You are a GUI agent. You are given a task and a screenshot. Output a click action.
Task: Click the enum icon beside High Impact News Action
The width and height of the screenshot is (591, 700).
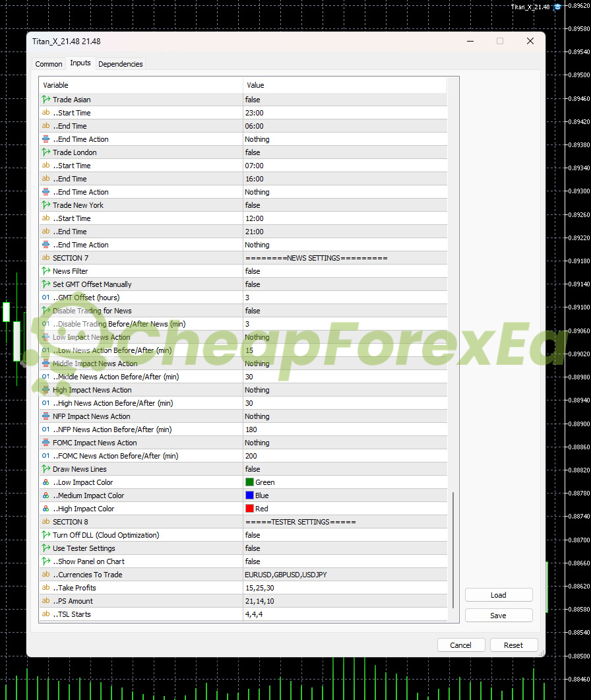(46, 389)
